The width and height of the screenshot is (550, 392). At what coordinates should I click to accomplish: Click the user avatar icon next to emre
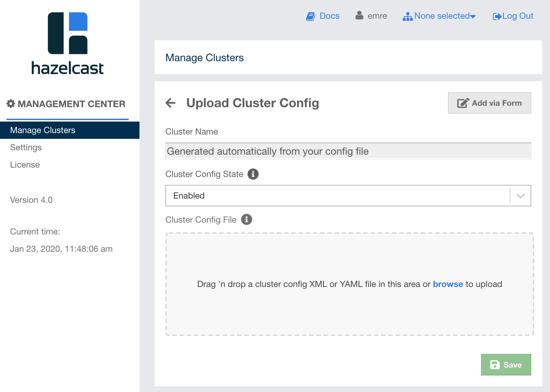pyautogui.click(x=359, y=15)
